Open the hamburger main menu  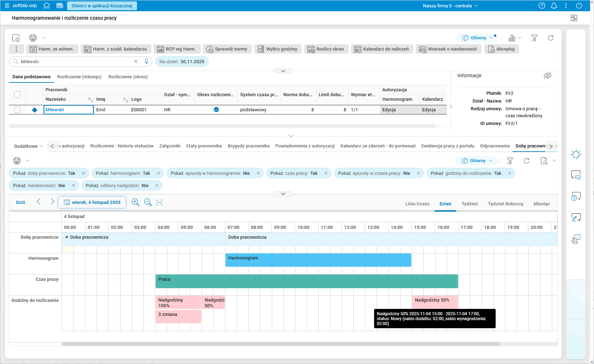7,6
